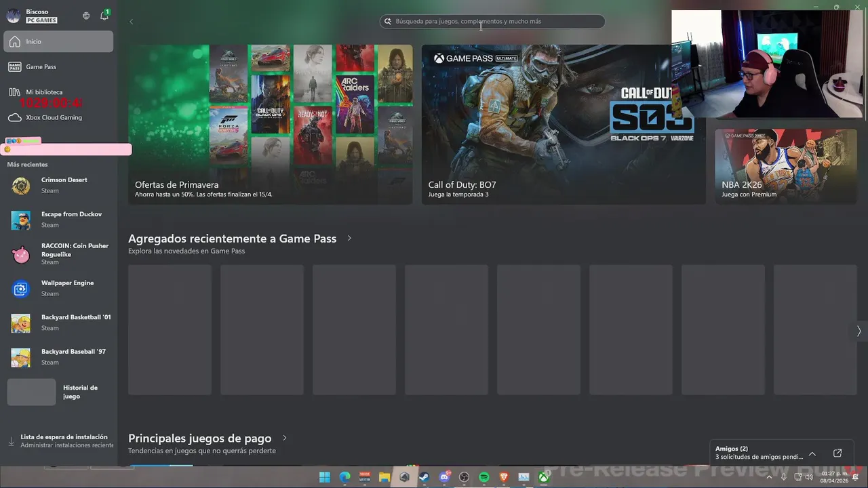This screenshot has width=868, height=488.
Task: Open Brave browser from taskbar
Action: [x=504, y=477]
